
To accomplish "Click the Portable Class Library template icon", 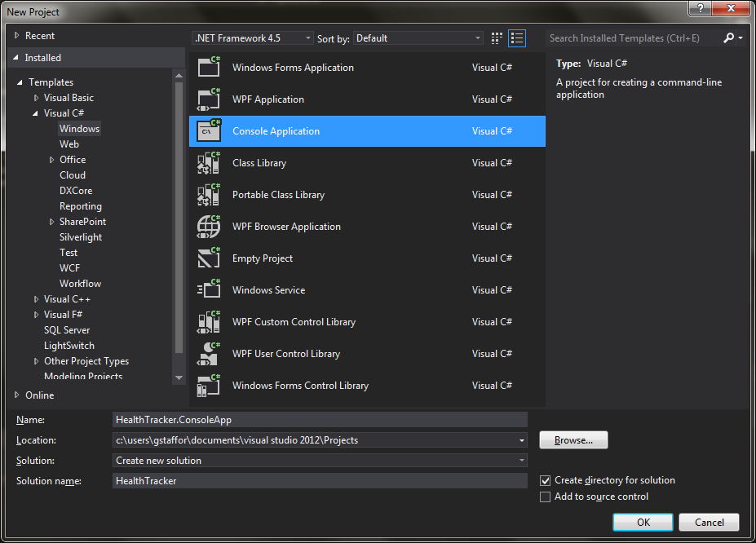I will [209, 194].
